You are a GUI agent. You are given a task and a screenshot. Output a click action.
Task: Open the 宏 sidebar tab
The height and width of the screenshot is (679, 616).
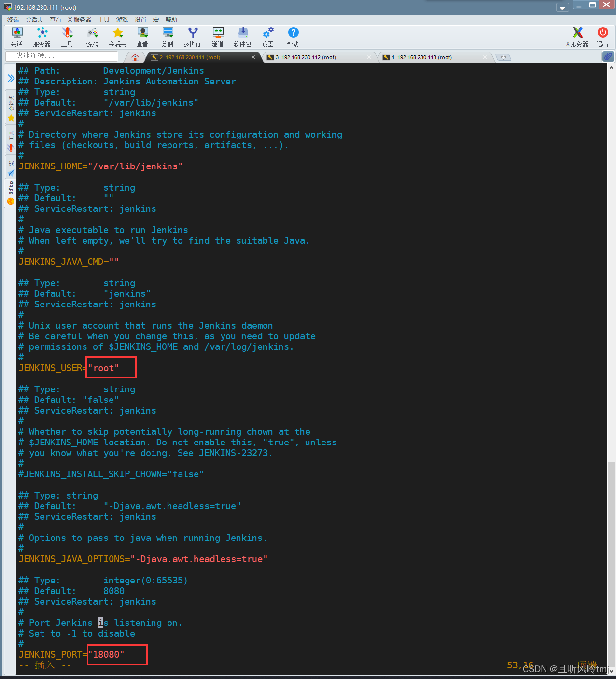(11, 168)
